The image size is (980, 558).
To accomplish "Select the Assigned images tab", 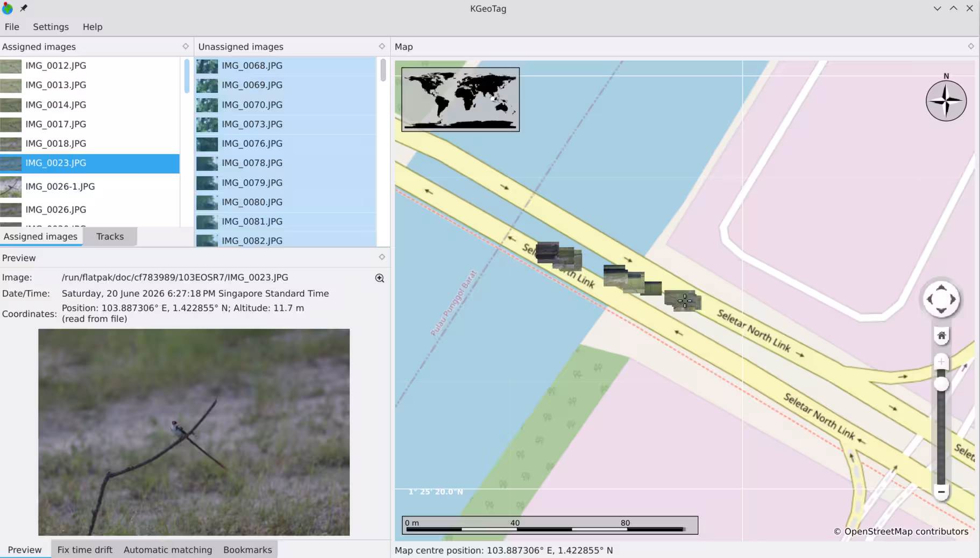I will (41, 237).
